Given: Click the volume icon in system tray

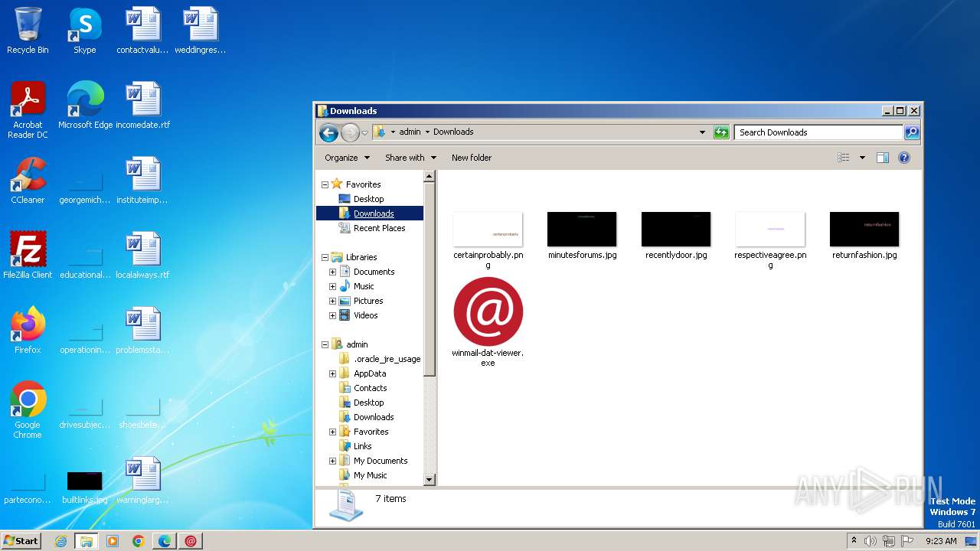Looking at the screenshot, I should [871, 541].
